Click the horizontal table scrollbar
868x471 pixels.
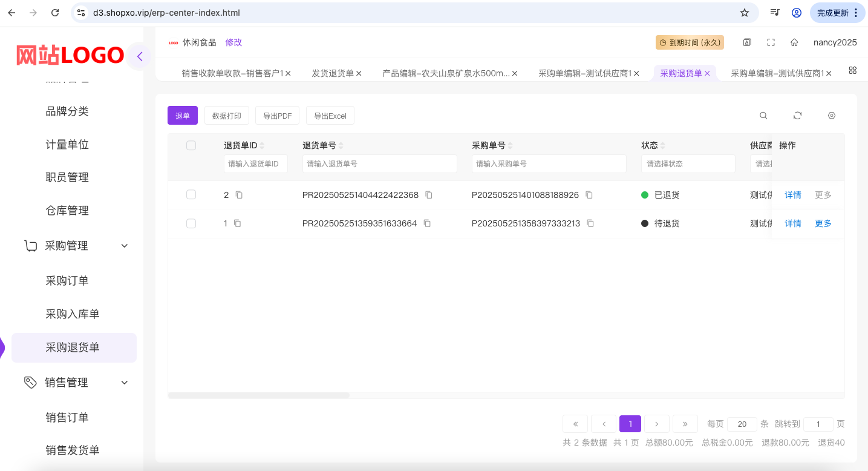point(259,395)
